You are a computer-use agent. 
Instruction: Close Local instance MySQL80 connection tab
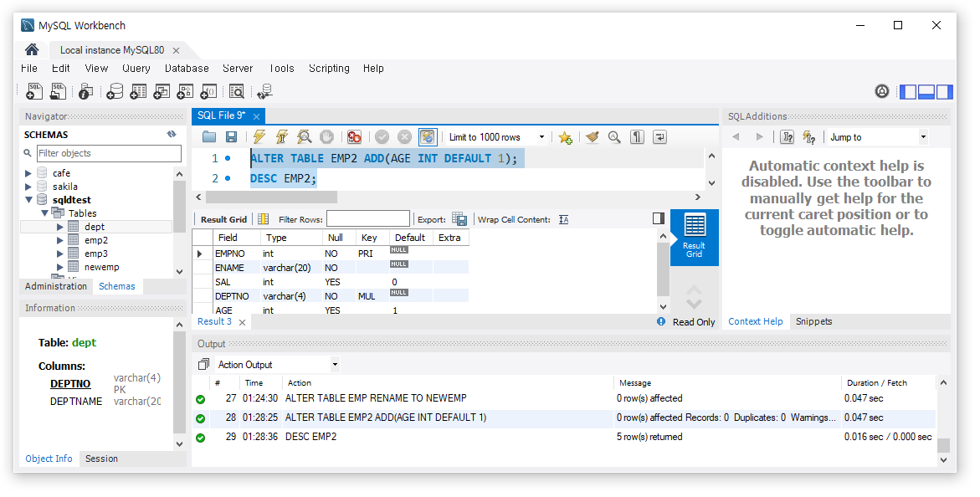coord(177,51)
